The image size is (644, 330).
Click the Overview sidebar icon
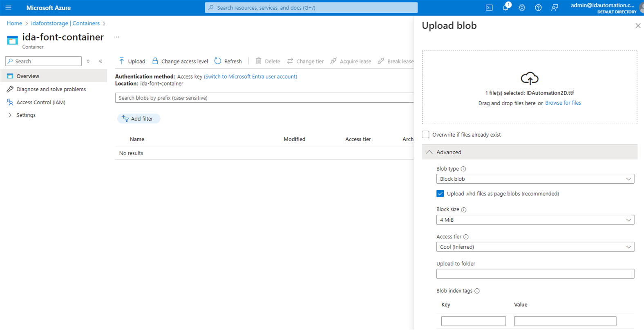(x=10, y=76)
